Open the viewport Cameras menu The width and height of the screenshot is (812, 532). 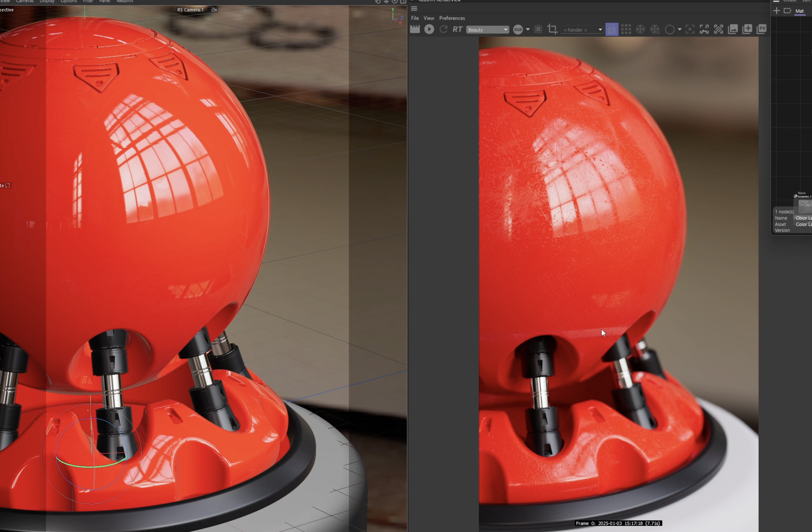tap(25, 1)
